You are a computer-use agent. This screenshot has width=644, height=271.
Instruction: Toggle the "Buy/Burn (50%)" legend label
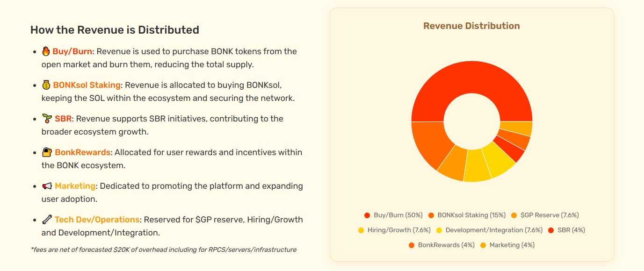click(398, 215)
